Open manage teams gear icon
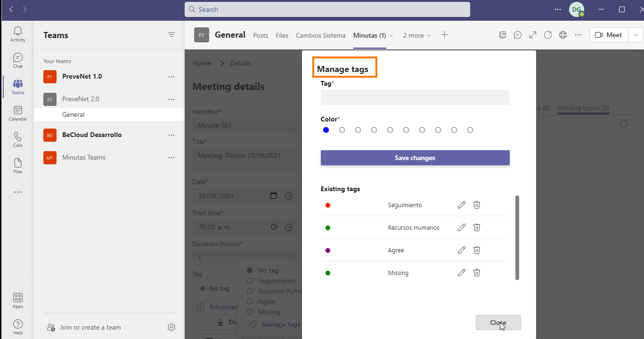Screen dimensions: 644x339 [171, 327]
